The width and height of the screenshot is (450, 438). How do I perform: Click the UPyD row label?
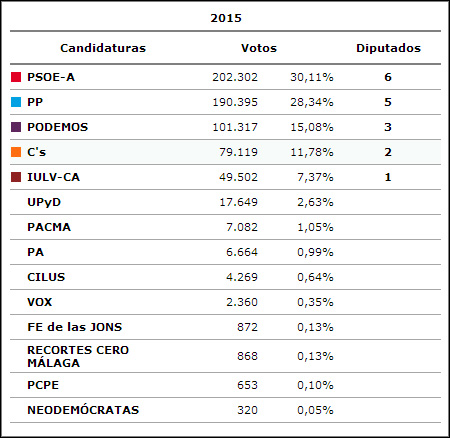tap(44, 202)
